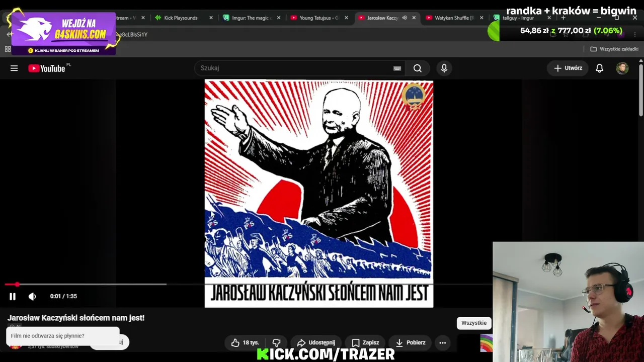Open the YouTube hamburger guide menu
The image size is (644, 362).
point(14,68)
